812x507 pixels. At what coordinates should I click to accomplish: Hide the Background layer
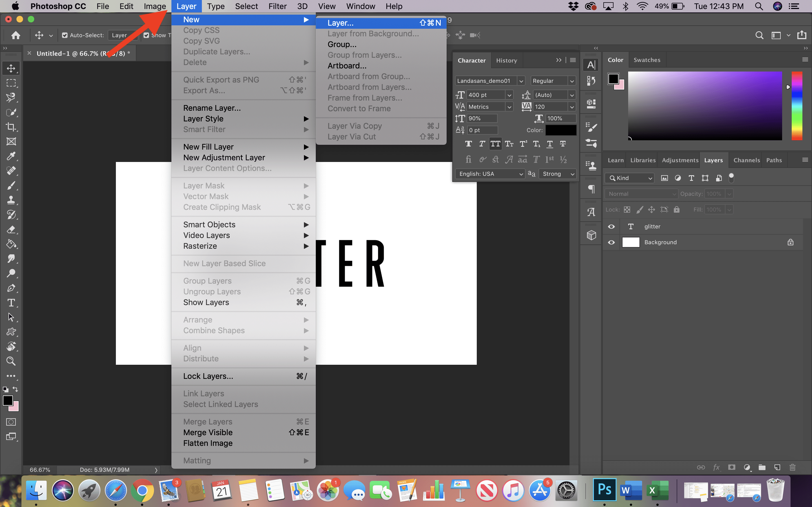[x=611, y=242]
